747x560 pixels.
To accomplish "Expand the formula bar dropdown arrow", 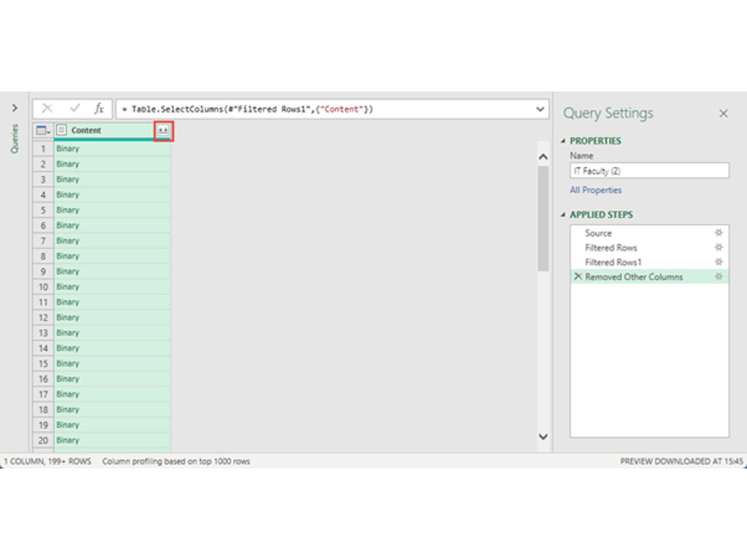I will click(x=540, y=109).
